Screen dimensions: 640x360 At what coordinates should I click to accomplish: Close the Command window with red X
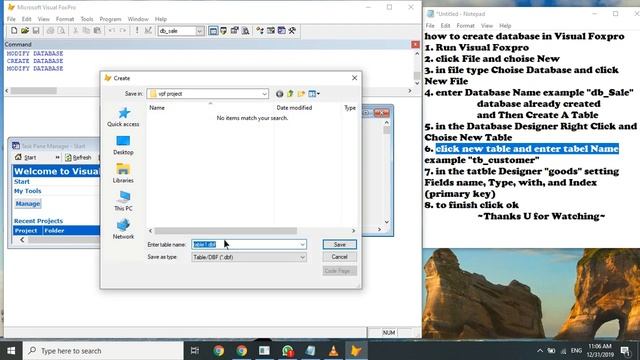(416, 44)
